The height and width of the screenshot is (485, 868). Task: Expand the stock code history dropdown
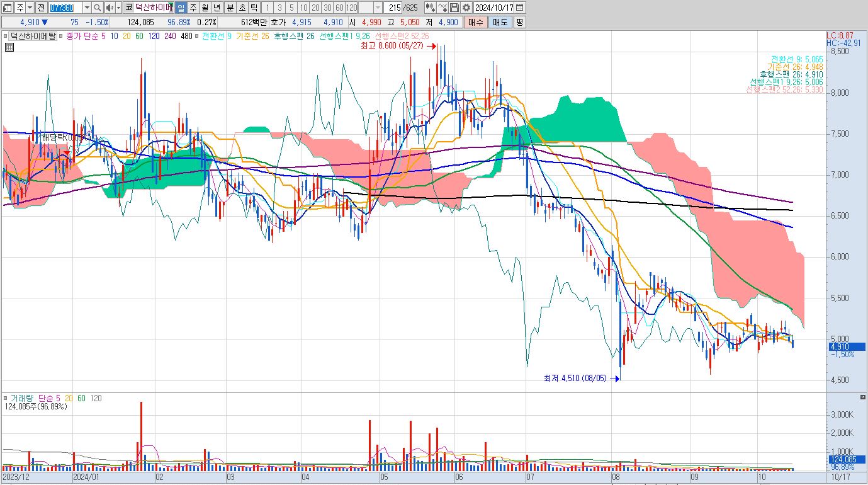pyautogui.click(x=87, y=8)
